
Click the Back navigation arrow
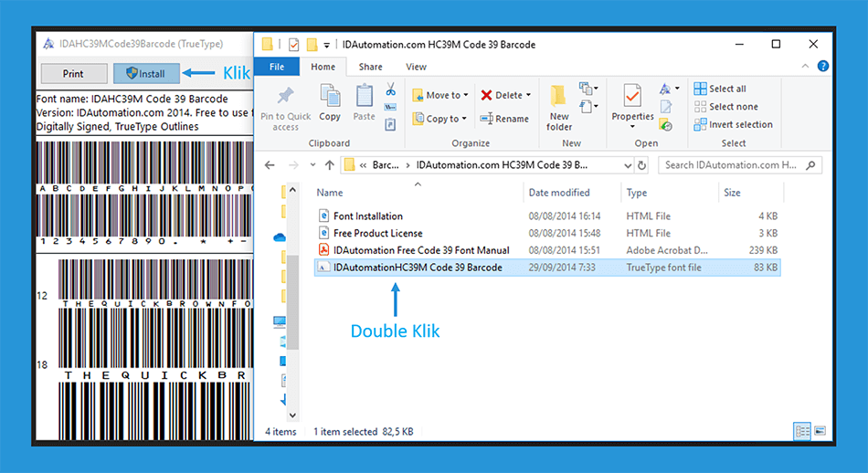270,165
